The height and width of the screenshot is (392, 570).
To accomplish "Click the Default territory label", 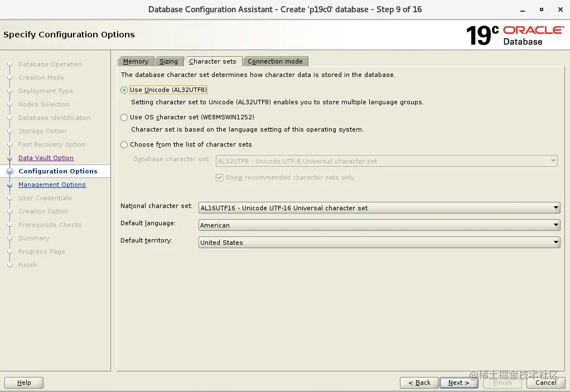I will pos(146,240).
